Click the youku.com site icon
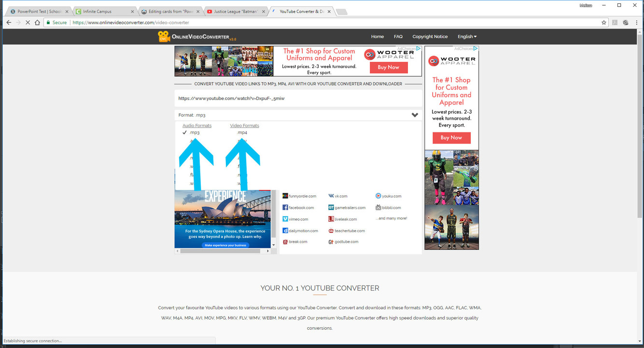 tap(378, 196)
